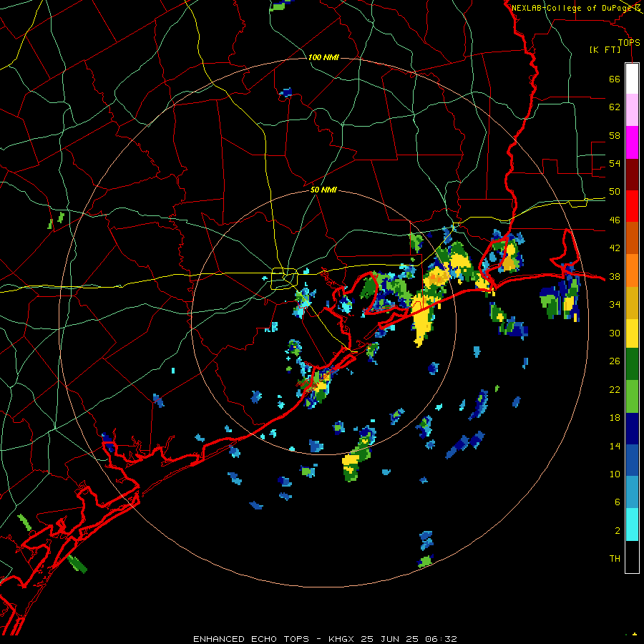
Task: Choose the dark green legend swatch
Action: (632, 364)
